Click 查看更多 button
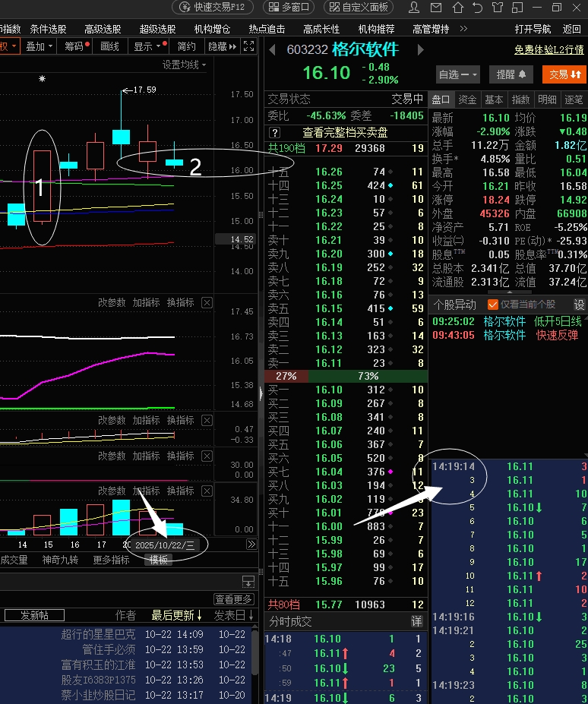This screenshot has width=588, height=704. pyautogui.click(x=233, y=599)
